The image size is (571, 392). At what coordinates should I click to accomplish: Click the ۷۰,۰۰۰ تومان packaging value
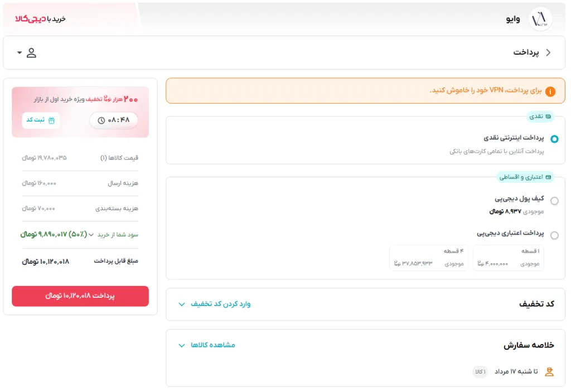(38, 209)
